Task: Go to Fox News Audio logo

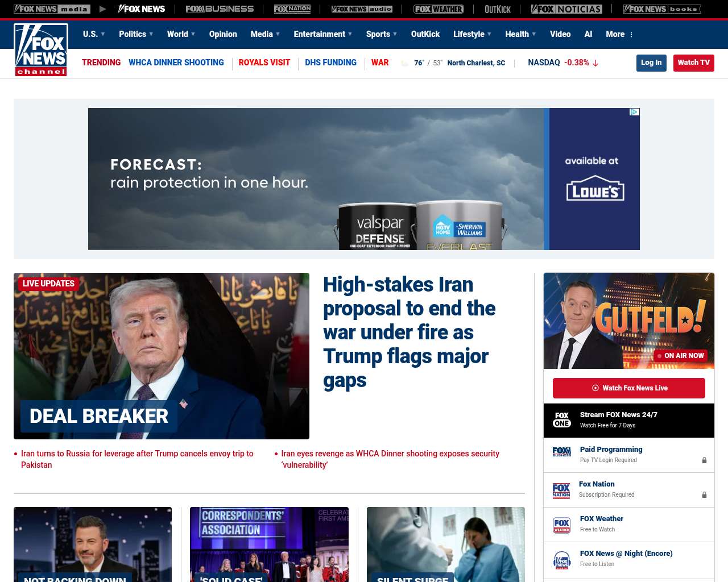Action: (x=362, y=9)
